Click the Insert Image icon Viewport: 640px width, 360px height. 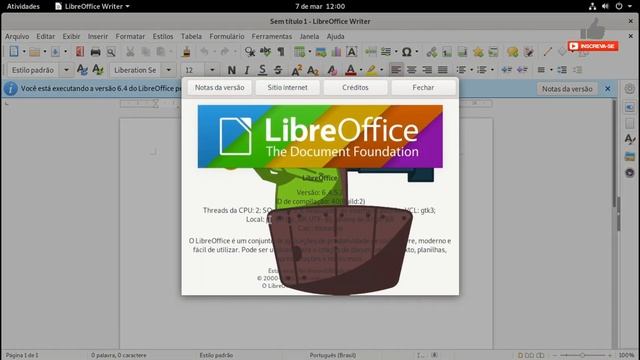coord(321,52)
